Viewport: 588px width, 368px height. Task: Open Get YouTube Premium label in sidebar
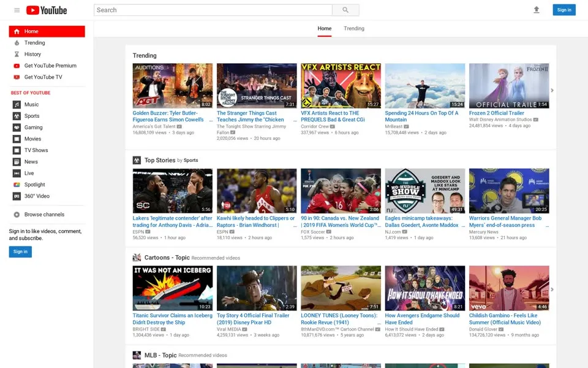pos(50,66)
